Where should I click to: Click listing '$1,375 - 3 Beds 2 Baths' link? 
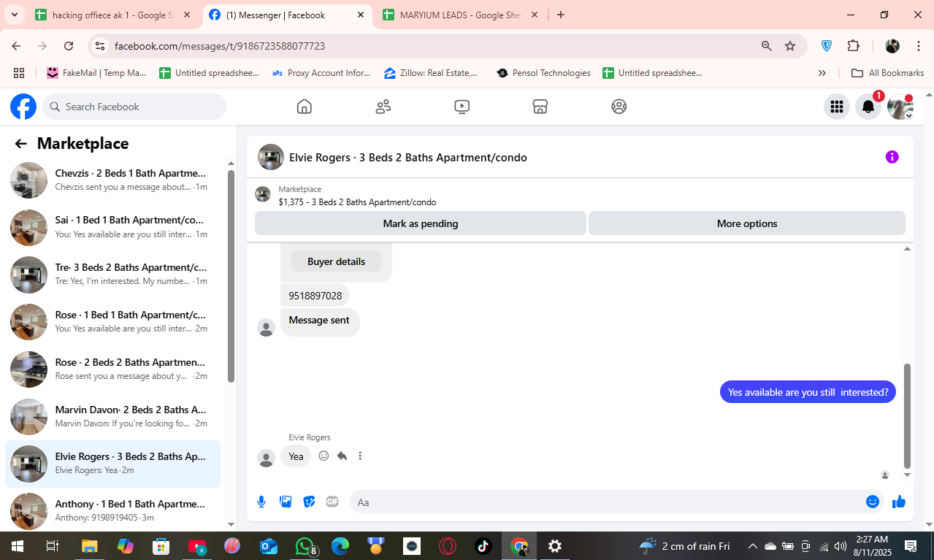(357, 202)
